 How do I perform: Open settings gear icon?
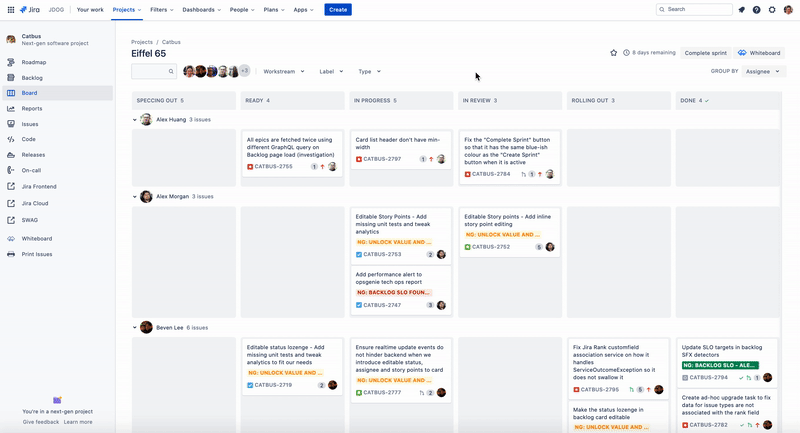(772, 10)
